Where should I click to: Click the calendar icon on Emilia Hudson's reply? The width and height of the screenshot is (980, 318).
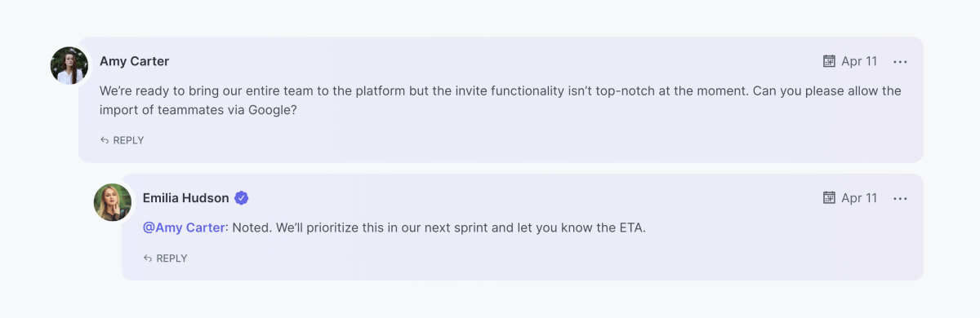click(829, 197)
